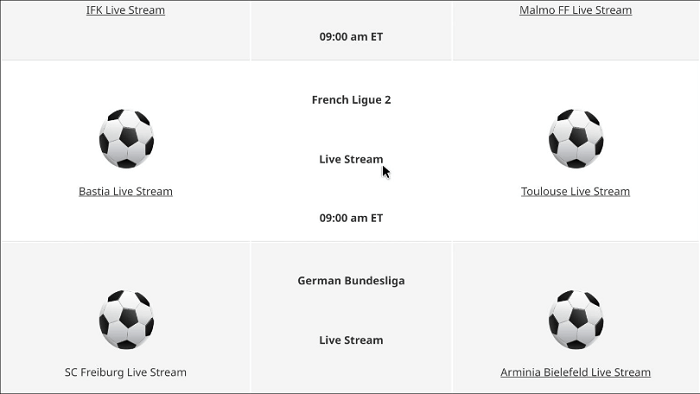Follow the Toulouse Live Stream link
This screenshot has height=394, width=700.
point(575,191)
